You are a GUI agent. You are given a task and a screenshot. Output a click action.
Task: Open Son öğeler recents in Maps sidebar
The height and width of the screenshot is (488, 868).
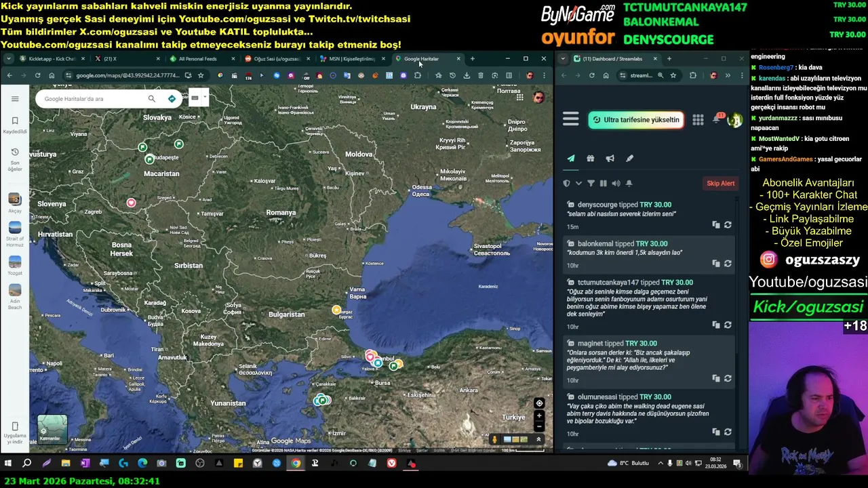(x=15, y=159)
